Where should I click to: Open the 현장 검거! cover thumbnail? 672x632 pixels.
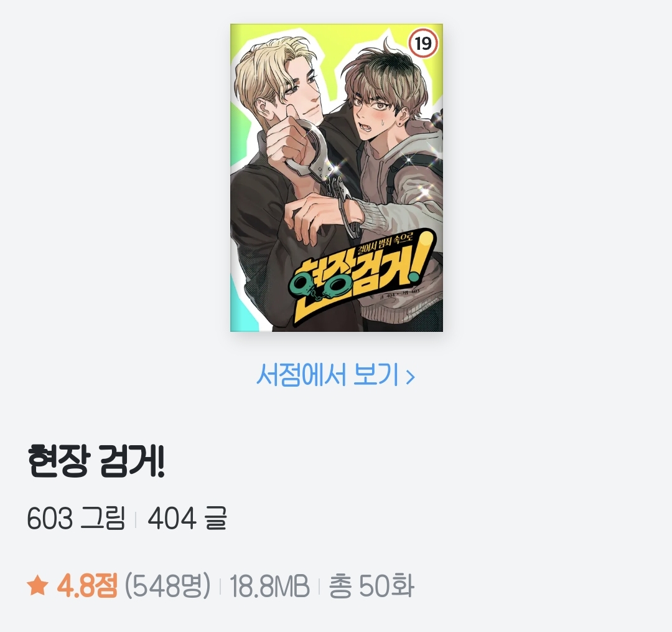[x=337, y=177]
